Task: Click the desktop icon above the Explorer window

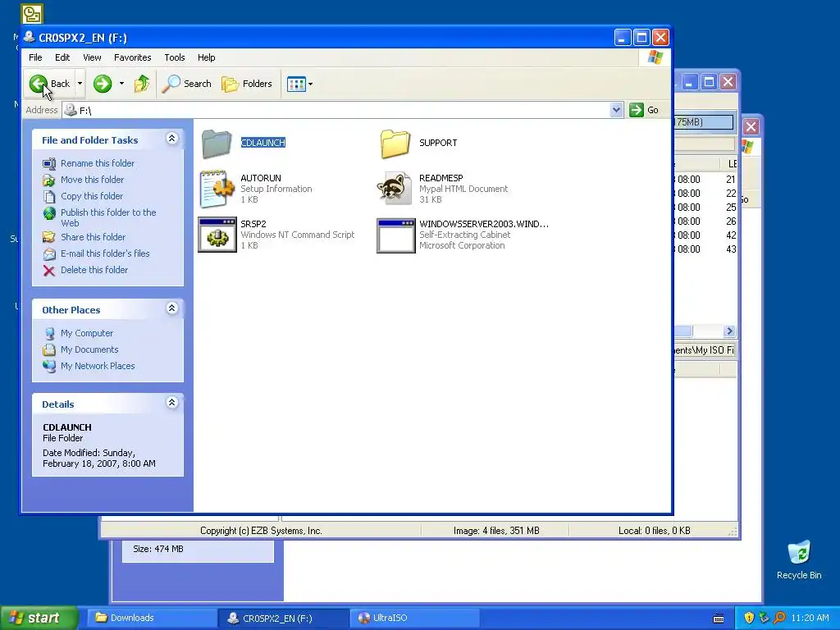Action: (32, 13)
